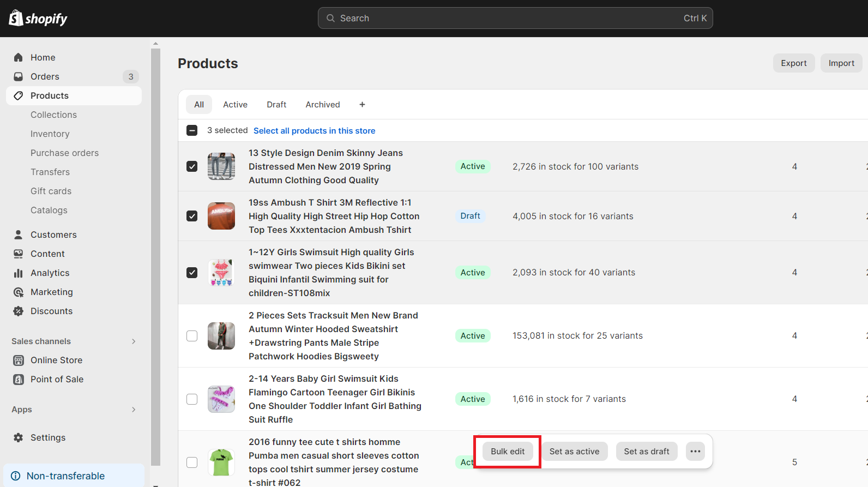This screenshot has width=868, height=487.
Task: Click the top search field
Action: (x=515, y=18)
